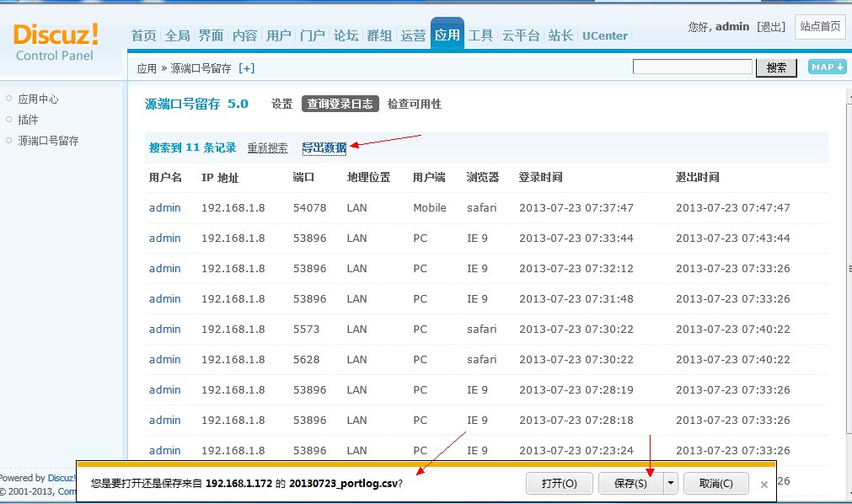Screen dimensions: 852x504
Task: Click admin in the port 5573 row
Action: coord(164,330)
